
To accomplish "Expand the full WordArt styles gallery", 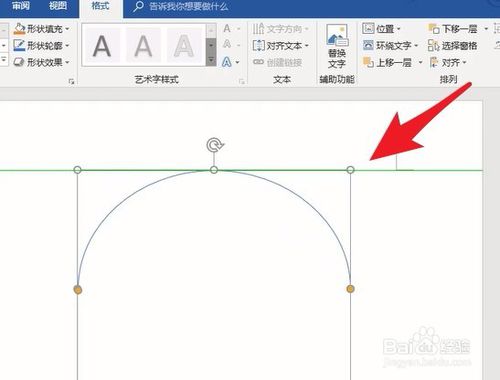I will tap(211, 60).
